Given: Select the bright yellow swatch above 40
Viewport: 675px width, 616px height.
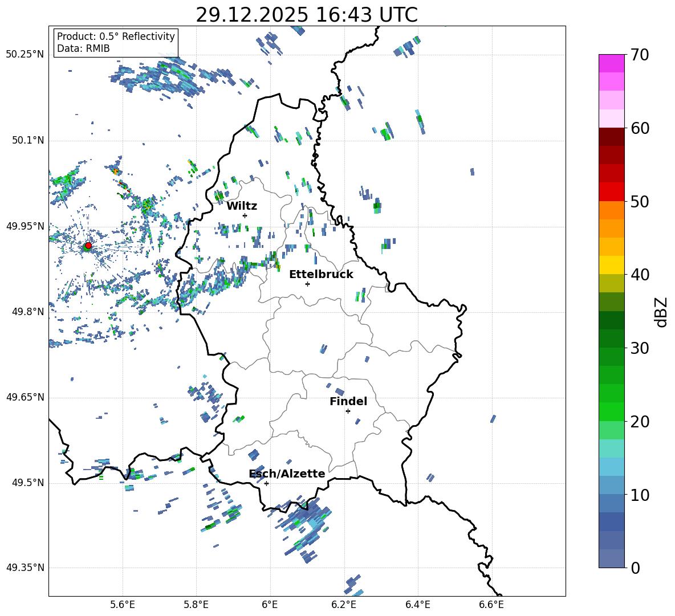Looking at the screenshot, I should pyautogui.click(x=612, y=265).
